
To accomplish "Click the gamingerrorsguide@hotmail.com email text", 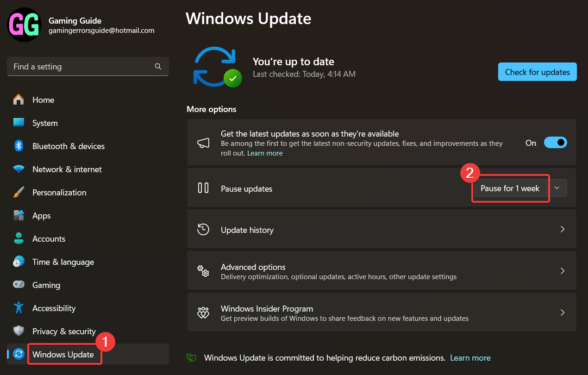I will click(101, 31).
